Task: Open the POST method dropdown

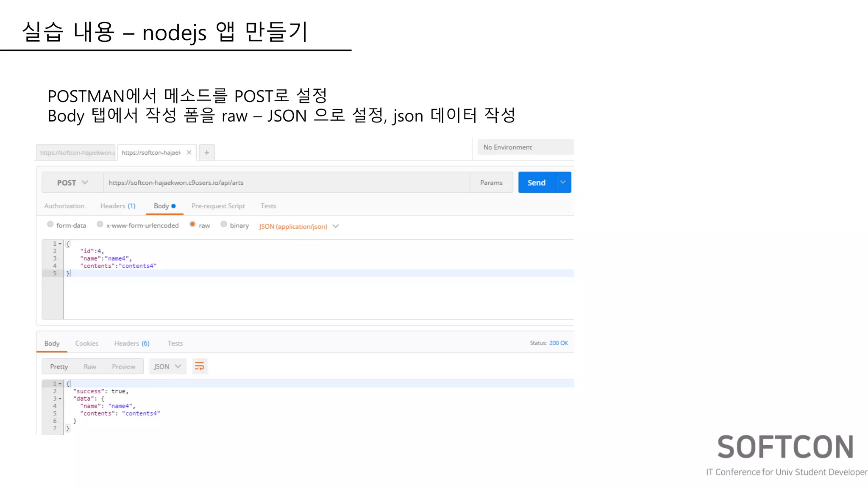Action: pos(72,183)
